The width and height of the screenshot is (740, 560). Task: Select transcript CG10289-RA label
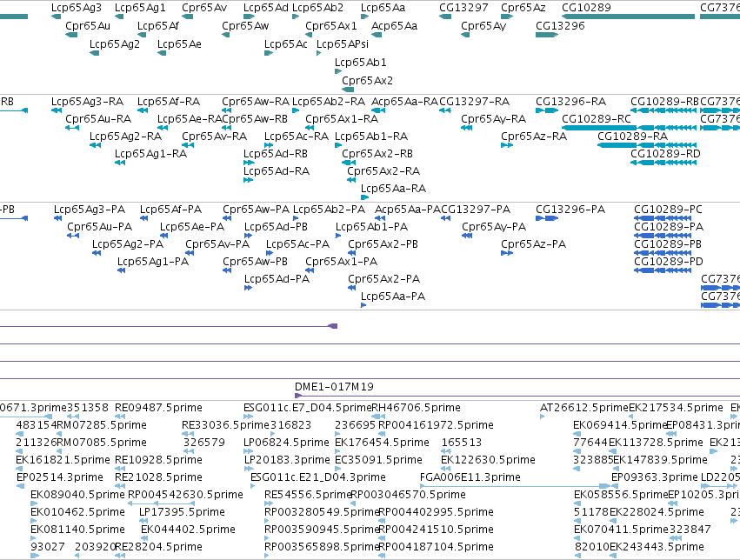click(633, 137)
